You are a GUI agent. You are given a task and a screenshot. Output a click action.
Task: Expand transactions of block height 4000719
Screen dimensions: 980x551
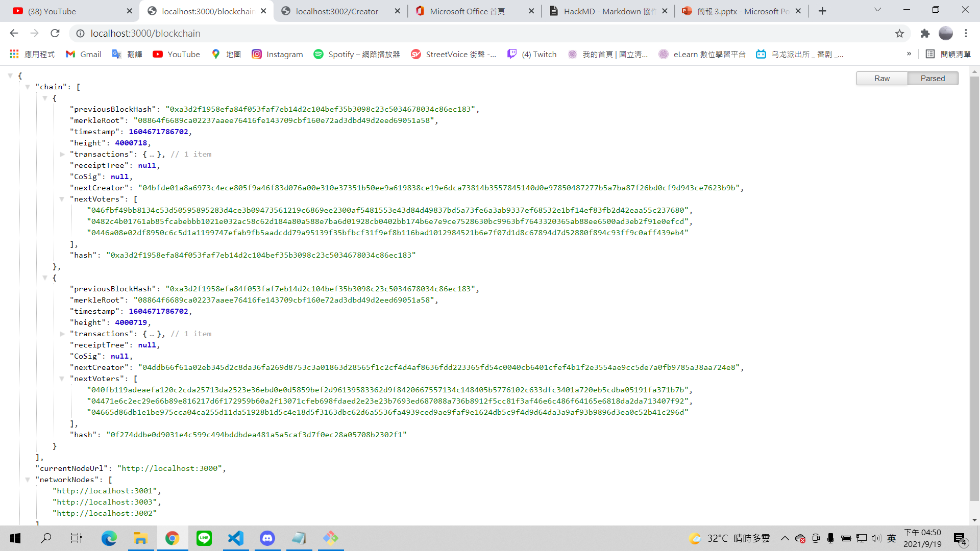point(62,334)
